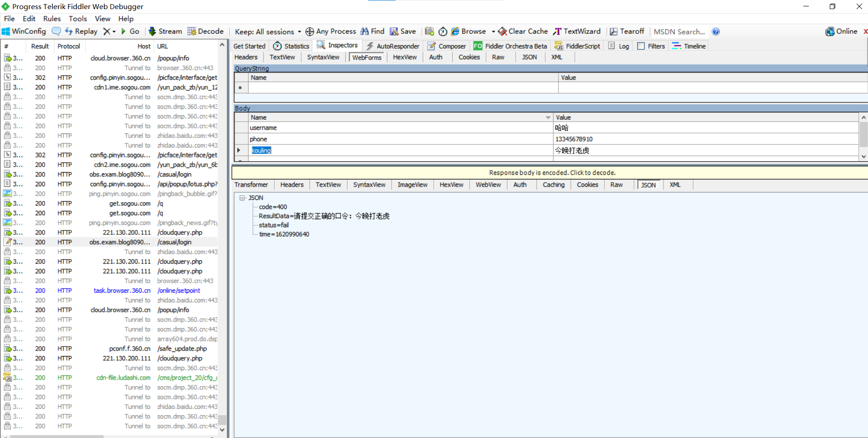Select the code=400 JSON node

[x=273, y=207]
